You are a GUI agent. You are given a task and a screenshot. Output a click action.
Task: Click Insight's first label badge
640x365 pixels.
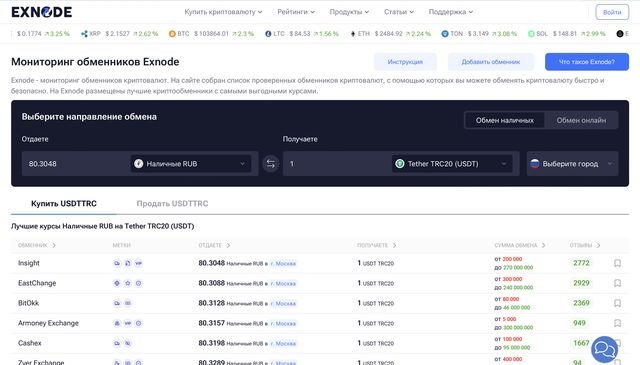(x=117, y=263)
